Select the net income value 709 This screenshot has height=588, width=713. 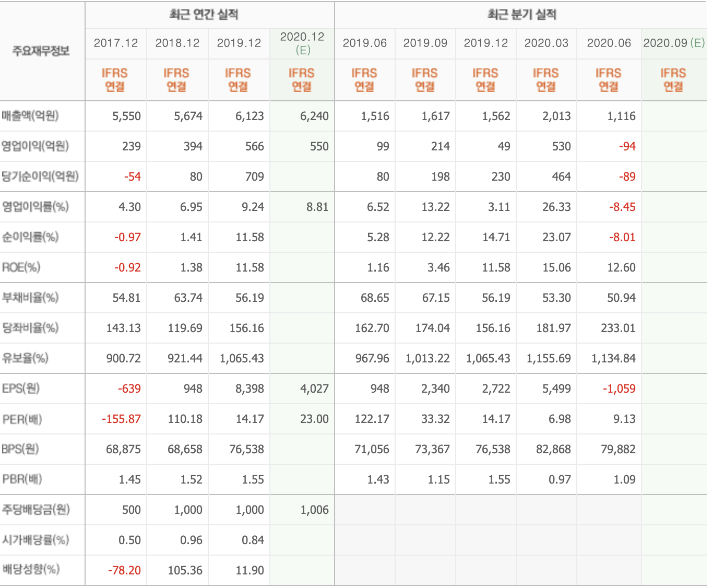(x=255, y=177)
